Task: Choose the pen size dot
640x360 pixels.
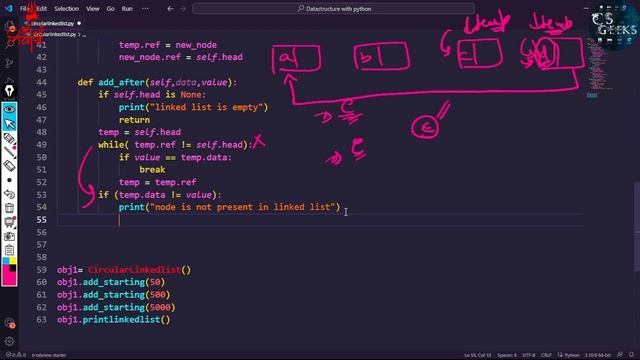Action: click(x=9, y=180)
